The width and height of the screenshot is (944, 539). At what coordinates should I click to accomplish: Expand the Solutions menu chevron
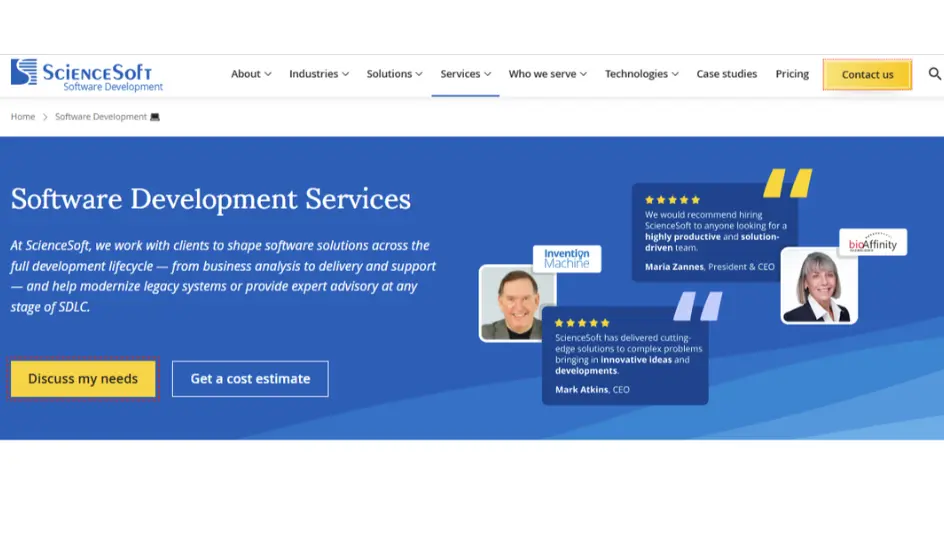coord(419,74)
